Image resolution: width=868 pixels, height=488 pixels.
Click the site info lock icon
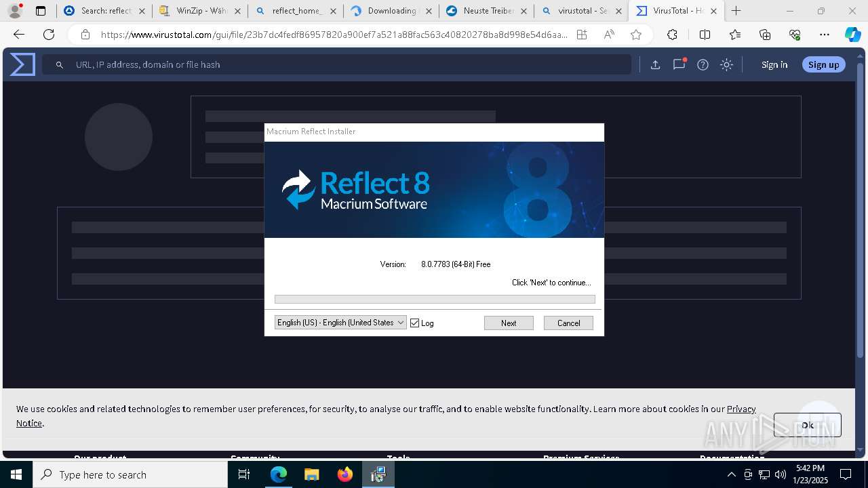pyautogui.click(x=85, y=35)
